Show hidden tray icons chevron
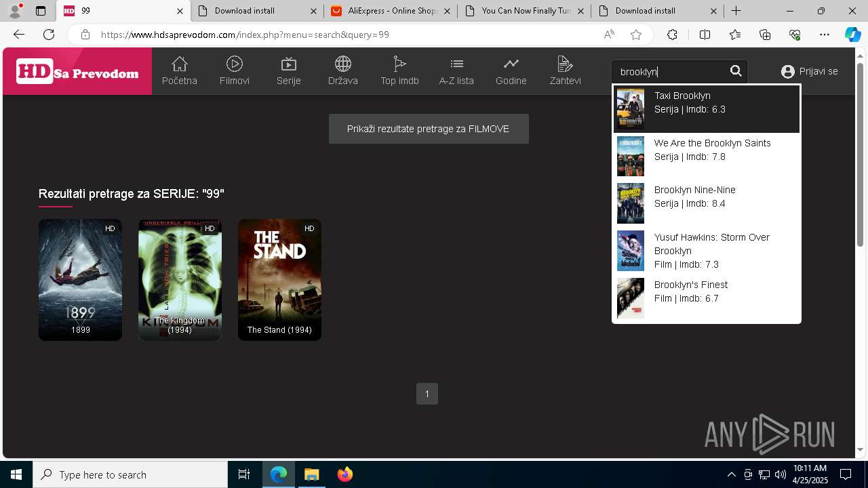The image size is (868, 488). click(731, 474)
